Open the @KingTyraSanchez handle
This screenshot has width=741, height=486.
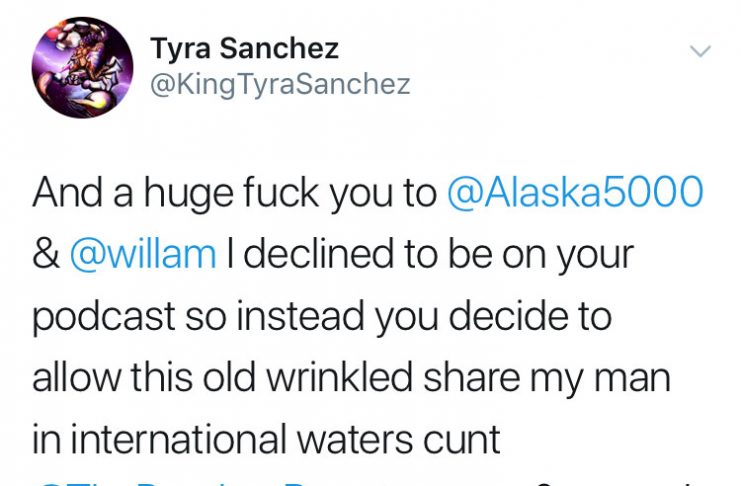[x=280, y=84]
